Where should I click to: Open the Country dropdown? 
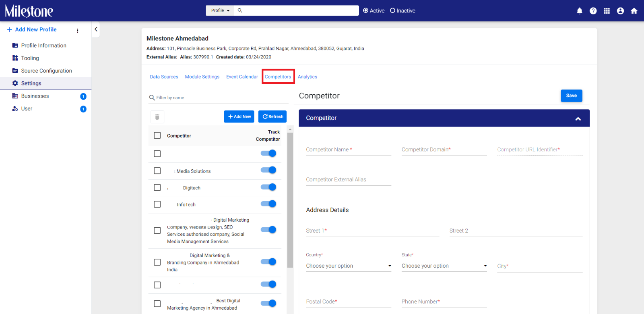349,266
